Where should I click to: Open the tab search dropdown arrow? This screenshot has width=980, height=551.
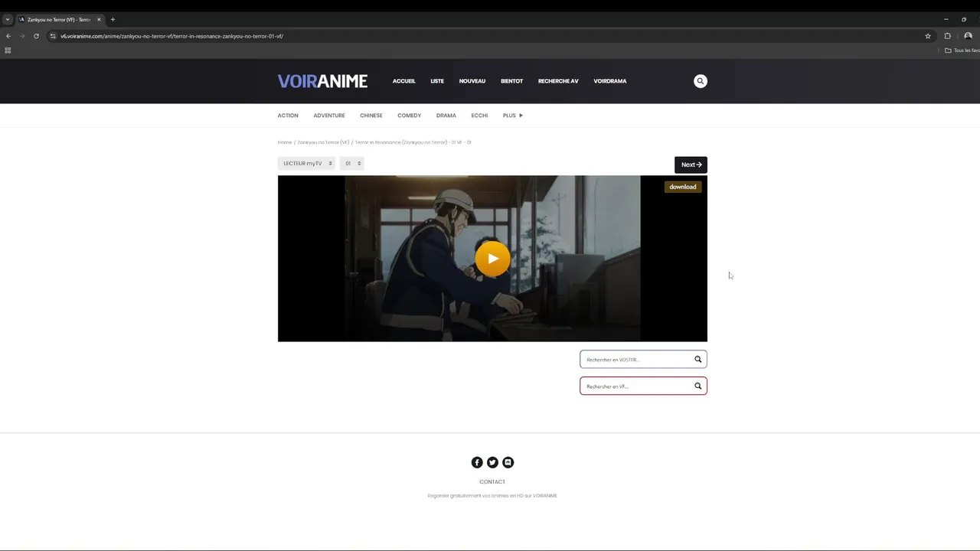click(7, 19)
